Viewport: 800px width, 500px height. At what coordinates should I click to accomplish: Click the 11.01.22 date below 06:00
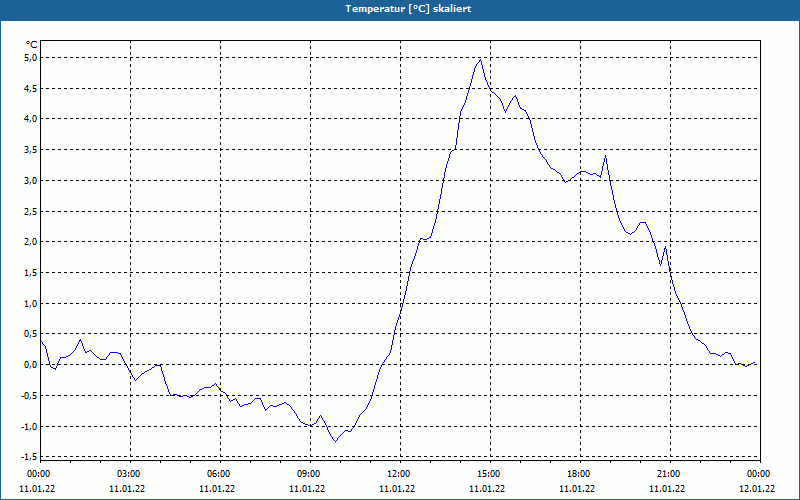click(x=217, y=489)
